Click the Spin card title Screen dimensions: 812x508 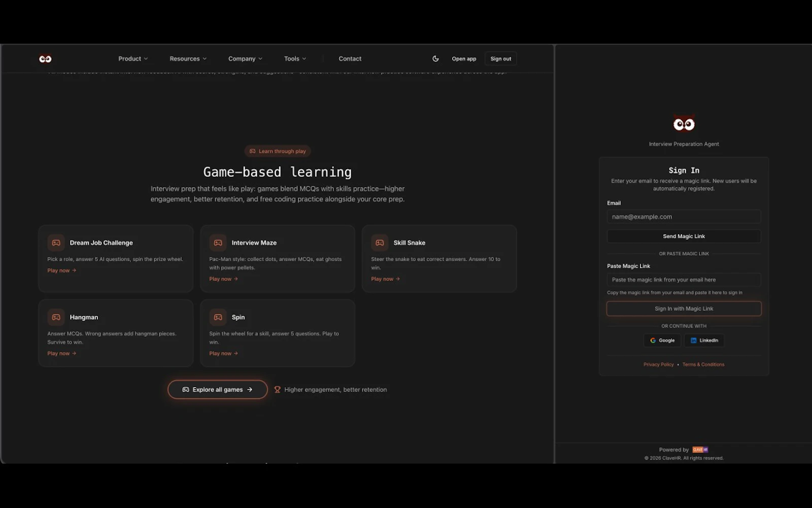click(238, 317)
